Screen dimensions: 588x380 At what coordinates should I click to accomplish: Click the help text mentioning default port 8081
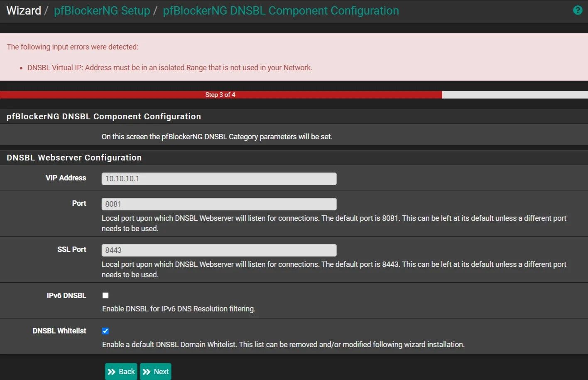[x=334, y=223]
